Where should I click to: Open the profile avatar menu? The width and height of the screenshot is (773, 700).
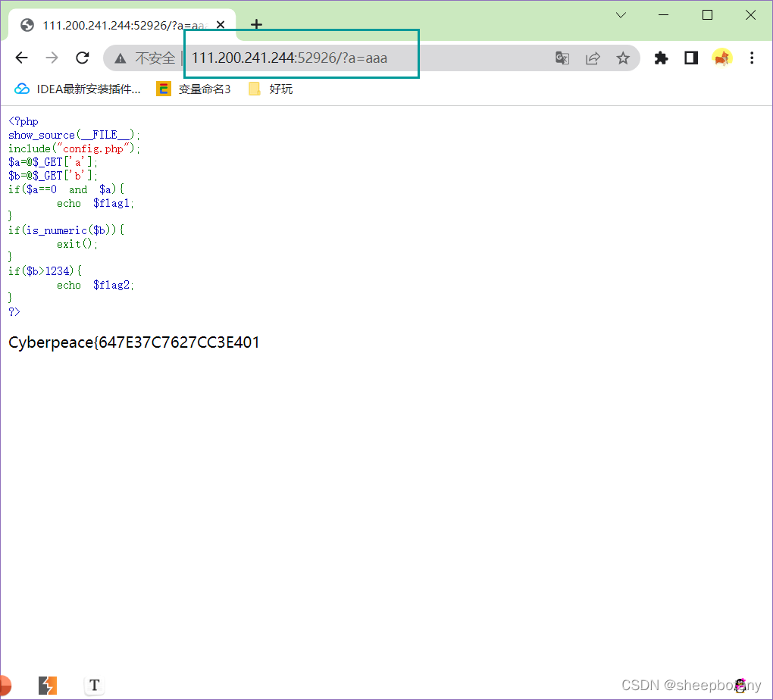tap(721, 58)
